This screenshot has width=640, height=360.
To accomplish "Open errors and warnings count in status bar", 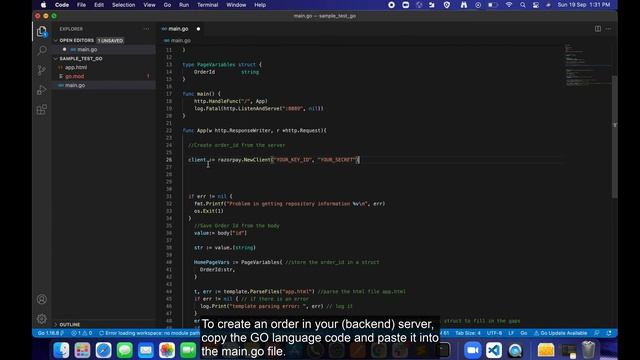I will [82, 333].
